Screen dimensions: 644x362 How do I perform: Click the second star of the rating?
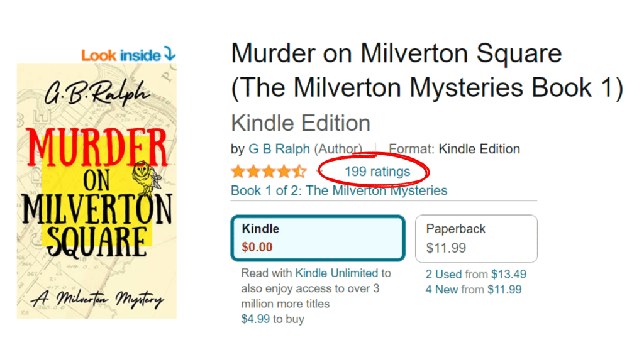[x=253, y=170]
